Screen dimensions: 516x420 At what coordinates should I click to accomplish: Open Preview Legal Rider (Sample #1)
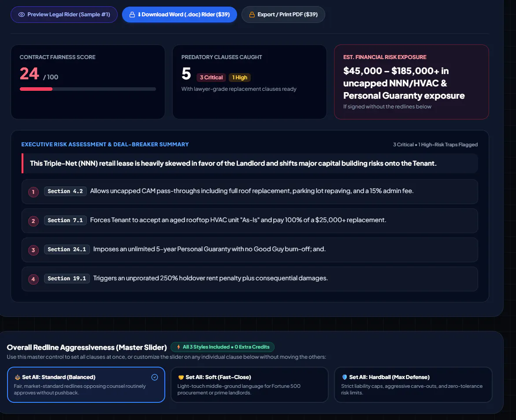click(x=64, y=15)
